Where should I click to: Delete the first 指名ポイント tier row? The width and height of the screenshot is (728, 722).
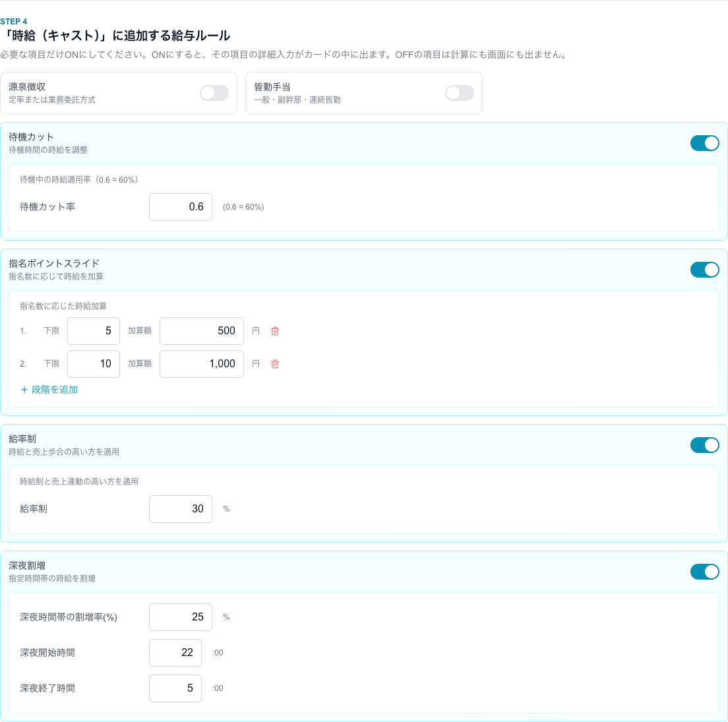275,331
